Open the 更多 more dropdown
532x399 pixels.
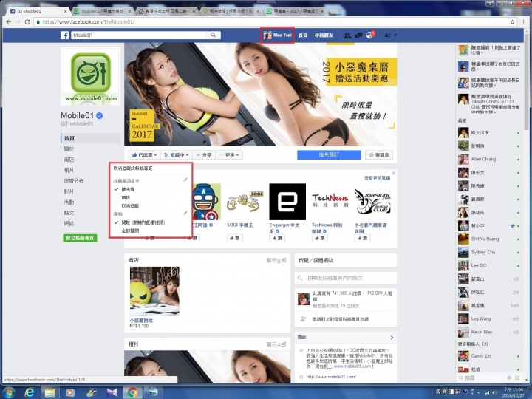(229, 155)
